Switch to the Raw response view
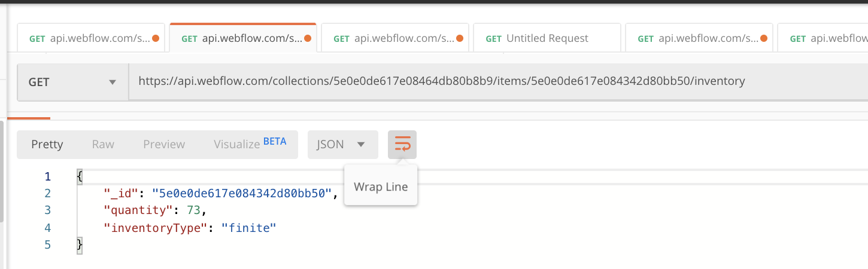Screen dimensions: 868x269 103,145
